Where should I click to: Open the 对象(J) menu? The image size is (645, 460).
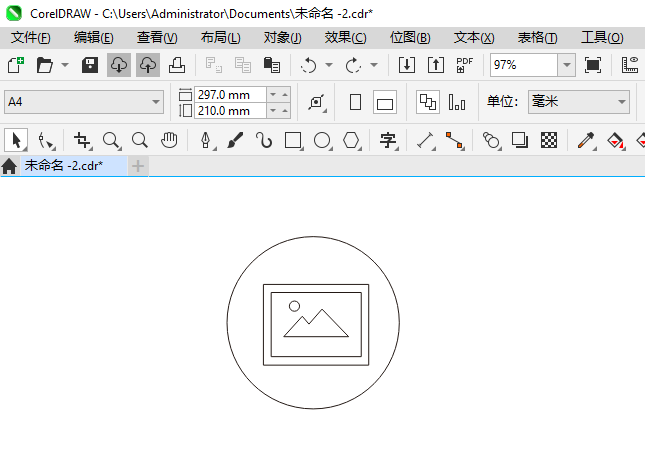click(x=283, y=38)
